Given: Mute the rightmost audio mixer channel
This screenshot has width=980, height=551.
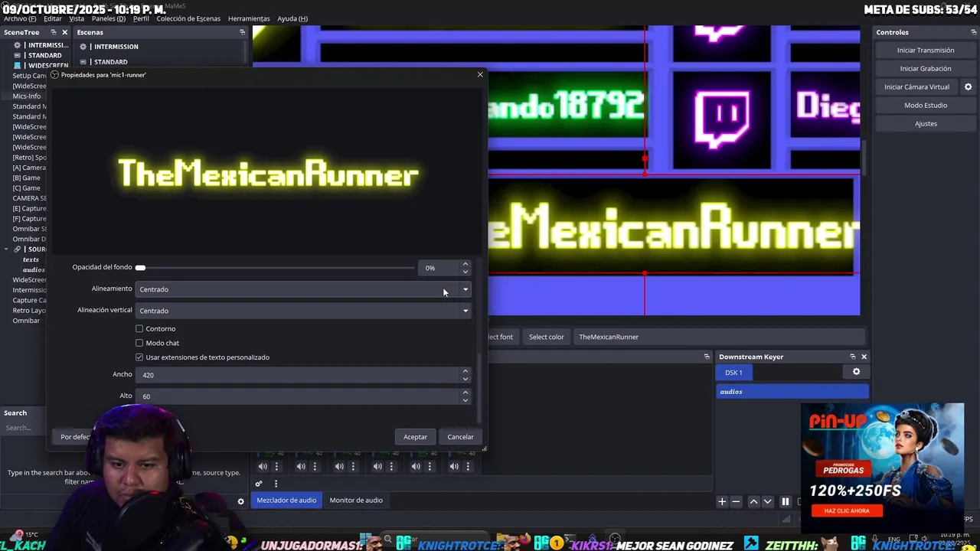Looking at the screenshot, I should pos(454,466).
